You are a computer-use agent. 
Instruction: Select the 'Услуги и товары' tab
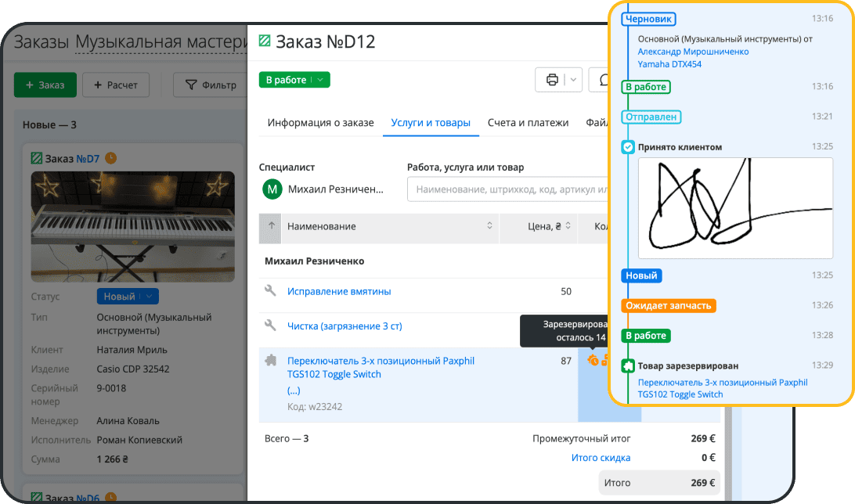click(x=431, y=123)
